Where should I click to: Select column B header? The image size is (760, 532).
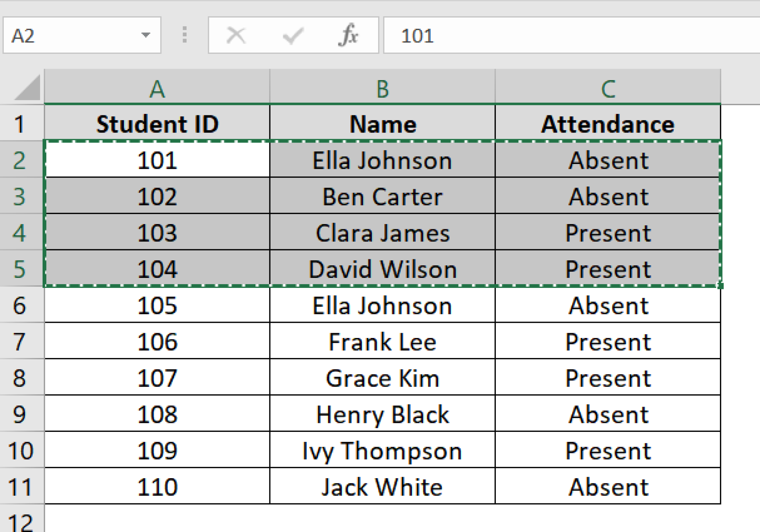382,88
